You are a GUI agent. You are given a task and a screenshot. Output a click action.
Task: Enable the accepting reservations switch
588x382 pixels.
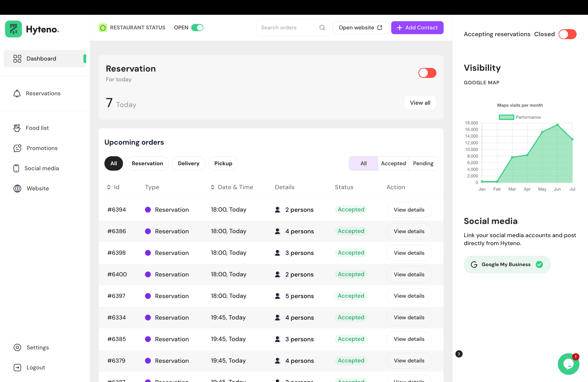[x=567, y=34]
